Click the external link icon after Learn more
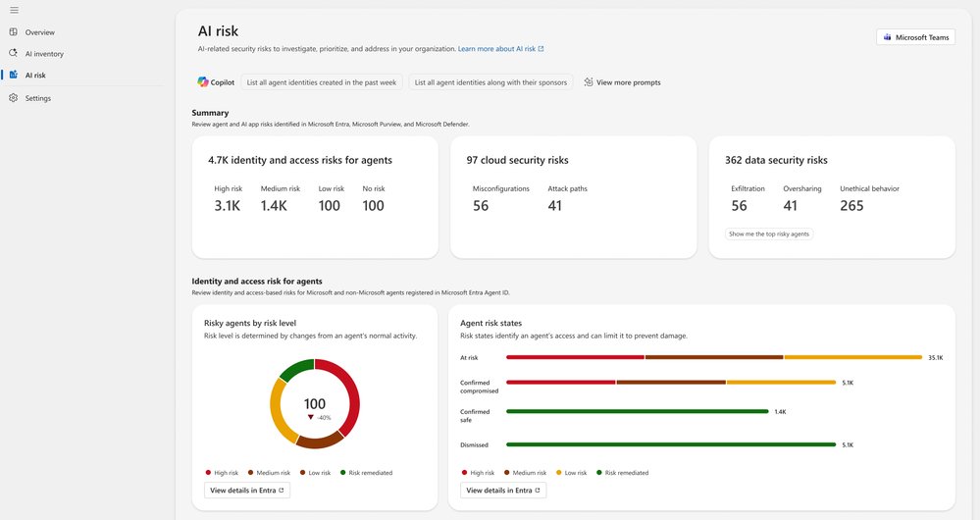The height and width of the screenshot is (520, 980). click(541, 49)
